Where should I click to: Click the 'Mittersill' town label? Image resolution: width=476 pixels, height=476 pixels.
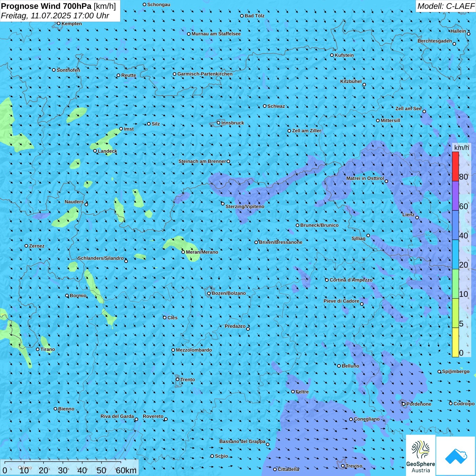pyautogui.click(x=390, y=120)
